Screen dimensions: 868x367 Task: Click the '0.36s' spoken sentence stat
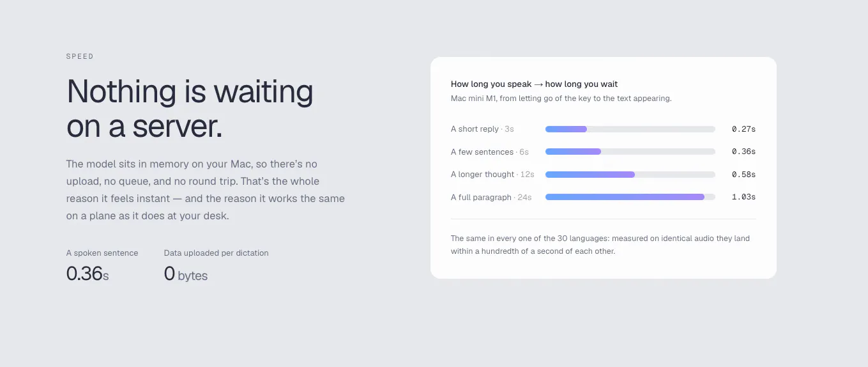click(88, 274)
